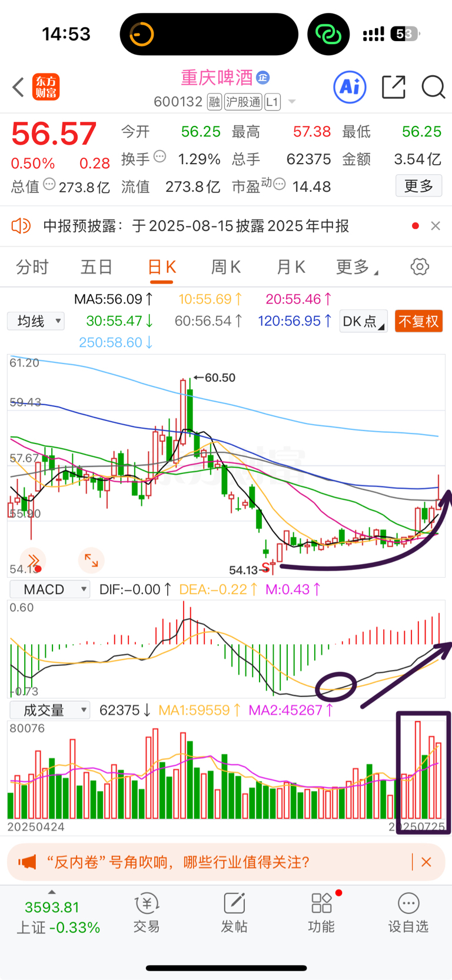Switch to 五日 tab
Screen dimensions: 452x980
point(97,267)
